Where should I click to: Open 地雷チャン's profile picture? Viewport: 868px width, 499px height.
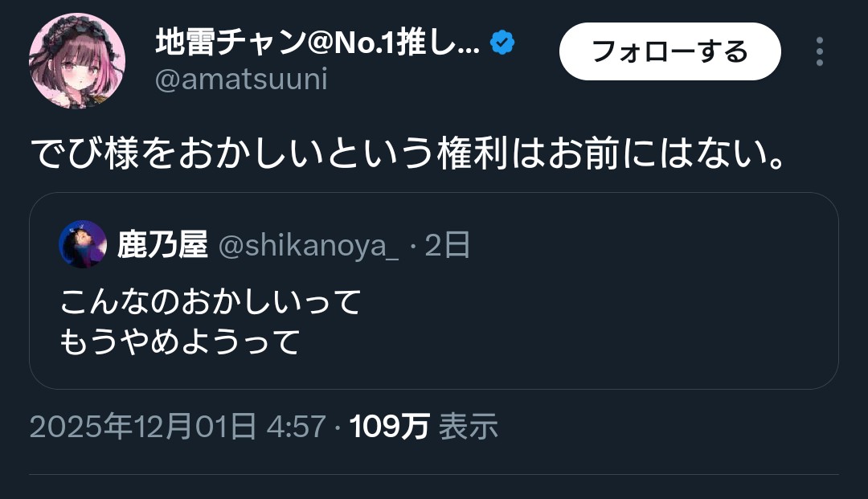76,62
